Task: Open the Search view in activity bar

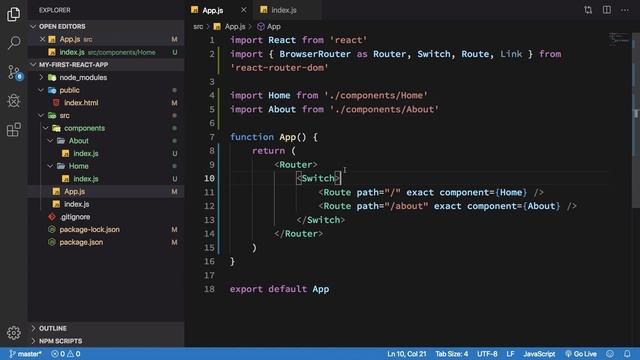Action: [x=13, y=42]
